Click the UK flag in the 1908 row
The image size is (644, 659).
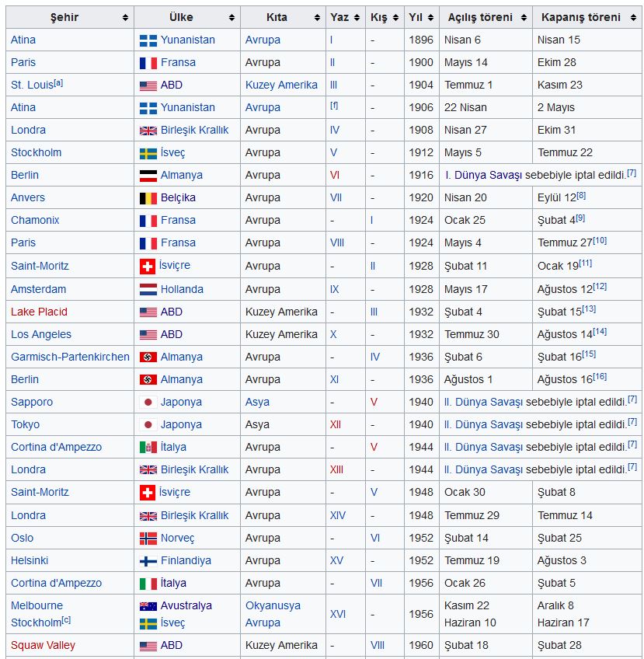coord(148,130)
